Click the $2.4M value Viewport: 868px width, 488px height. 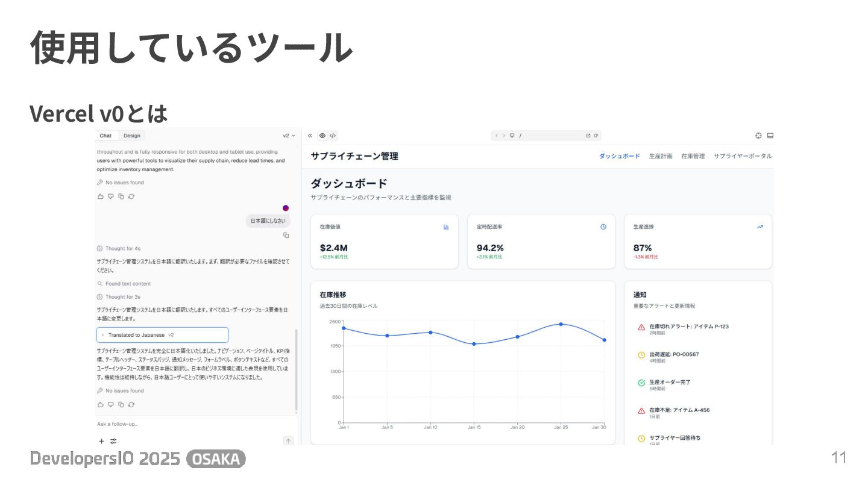[333, 248]
